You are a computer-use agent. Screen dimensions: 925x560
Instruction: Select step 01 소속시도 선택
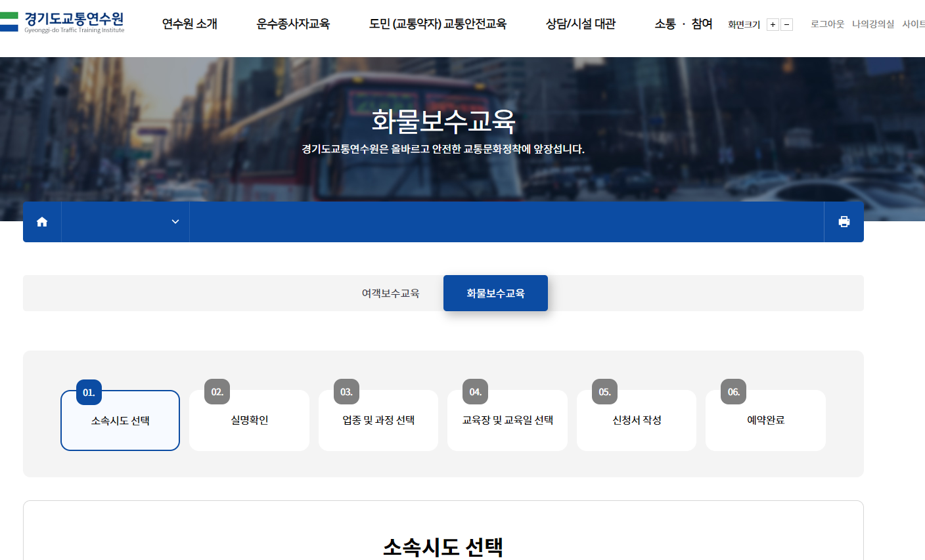click(120, 420)
